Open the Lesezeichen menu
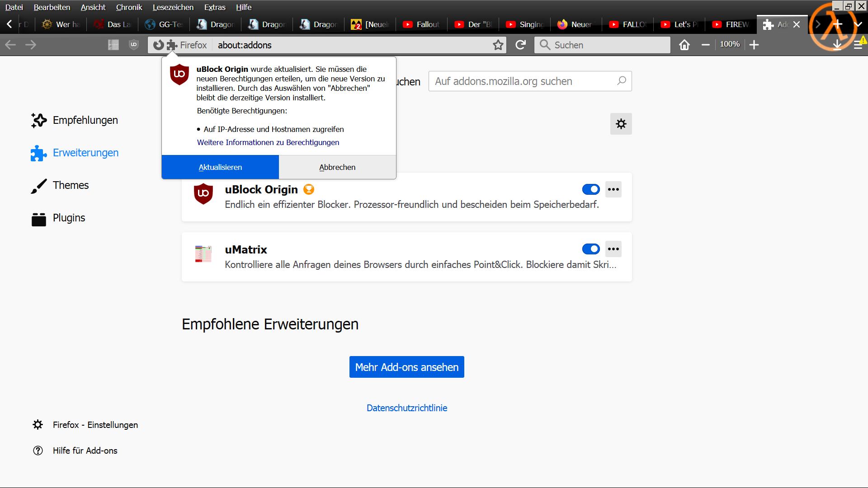 pyautogui.click(x=173, y=7)
